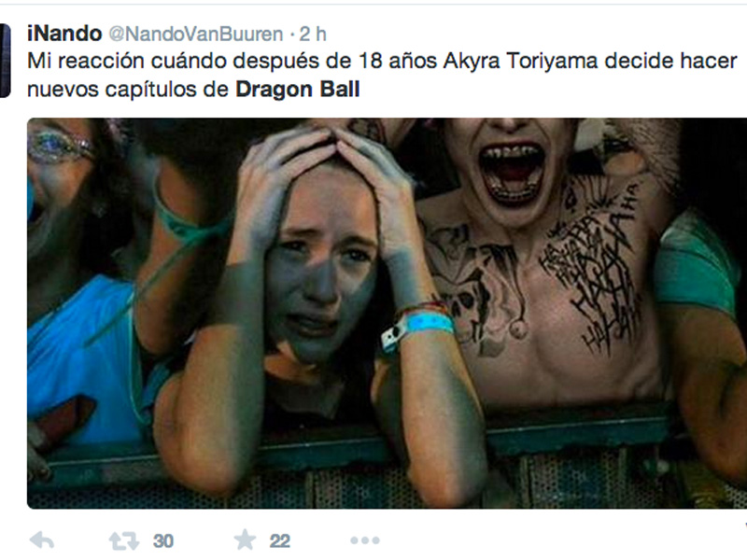View the 22 favorites count
This screenshot has height=560, width=747.
coord(279,541)
